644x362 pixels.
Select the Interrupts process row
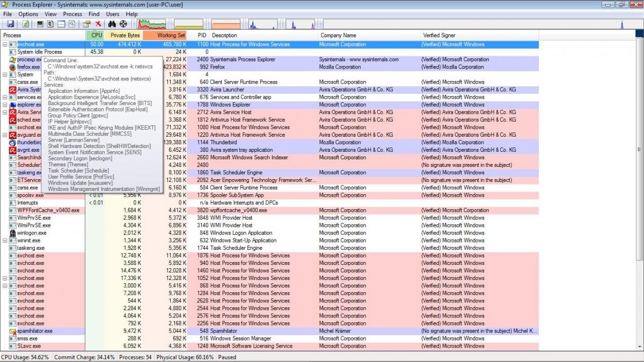click(269, 203)
